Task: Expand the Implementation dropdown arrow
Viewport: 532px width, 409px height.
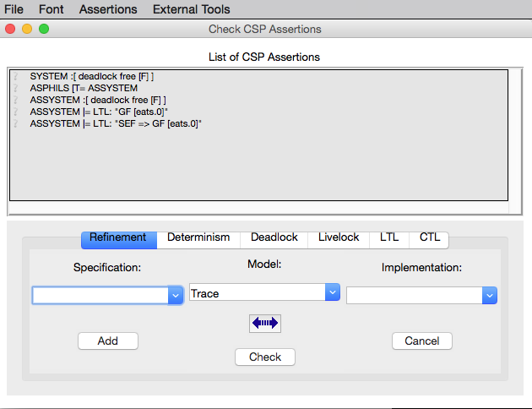Action: pos(489,295)
